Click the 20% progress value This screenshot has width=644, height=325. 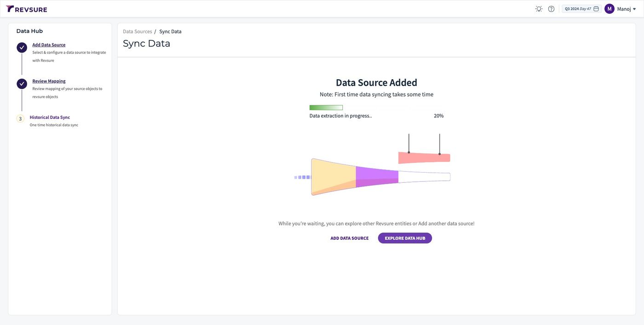(439, 116)
